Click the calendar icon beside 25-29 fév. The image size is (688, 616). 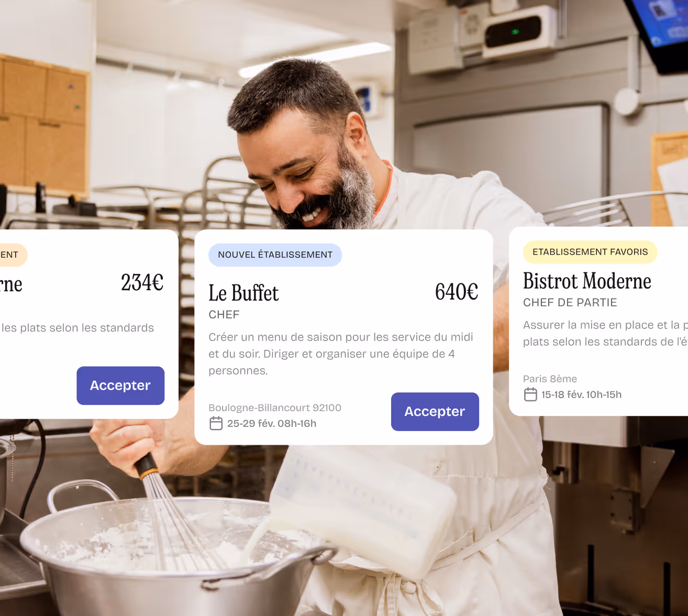[216, 423]
